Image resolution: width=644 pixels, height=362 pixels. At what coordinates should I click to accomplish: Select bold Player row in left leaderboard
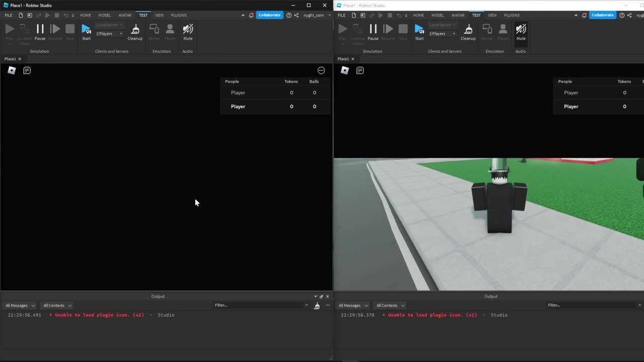(x=275, y=107)
